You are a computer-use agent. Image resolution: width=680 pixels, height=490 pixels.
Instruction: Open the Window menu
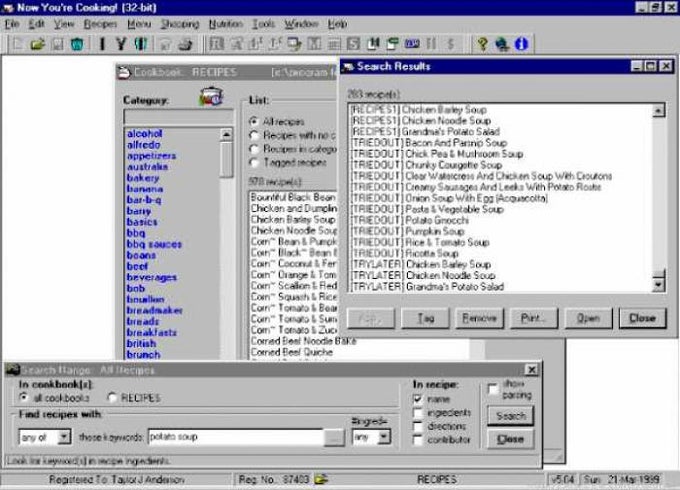(301, 24)
